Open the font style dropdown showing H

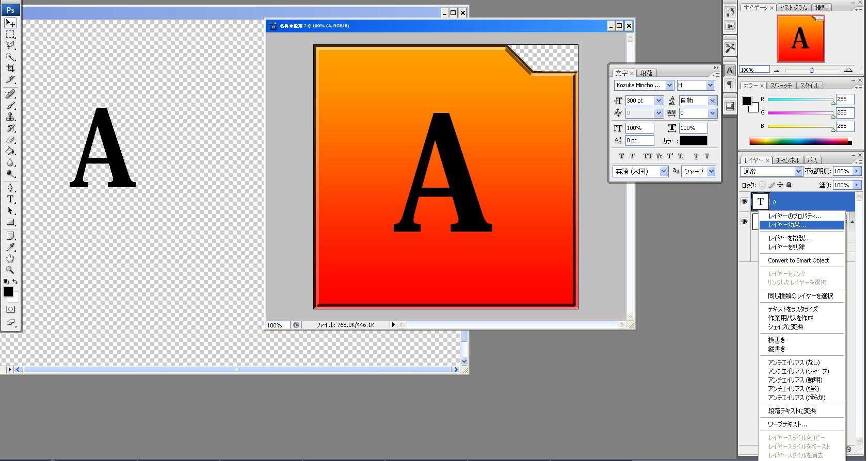711,85
